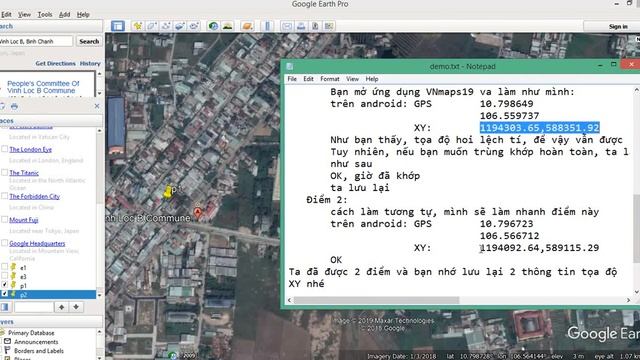View current location in Google Maps icon
Screen dimensions: 640x360
pyautogui.click(x=329, y=26)
